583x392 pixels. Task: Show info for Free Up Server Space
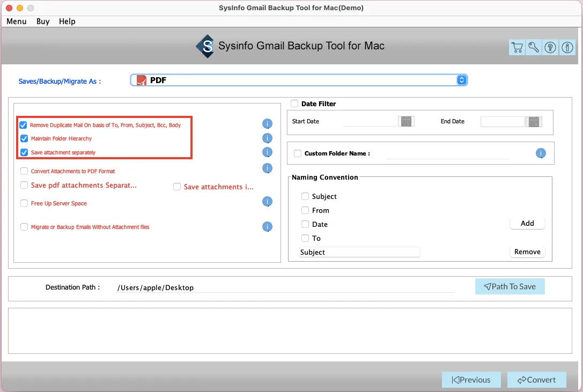click(267, 202)
